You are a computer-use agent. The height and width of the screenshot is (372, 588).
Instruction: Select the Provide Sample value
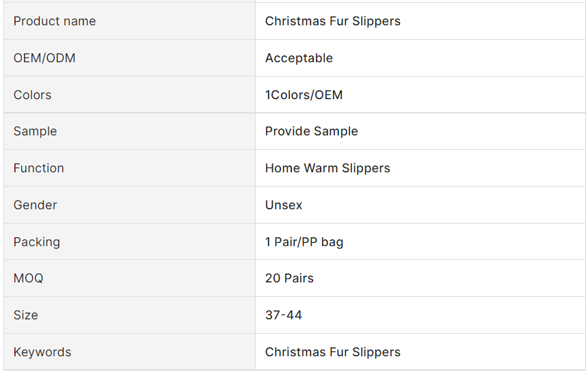coord(311,131)
